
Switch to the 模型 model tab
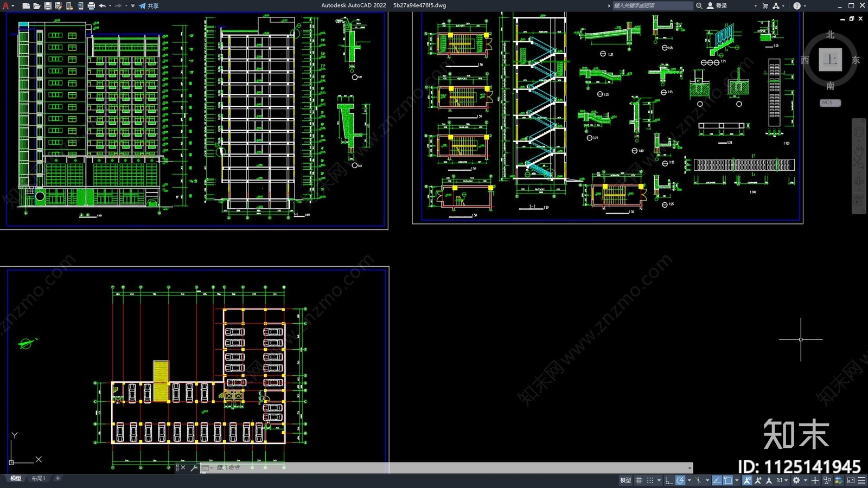coord(16,478)
